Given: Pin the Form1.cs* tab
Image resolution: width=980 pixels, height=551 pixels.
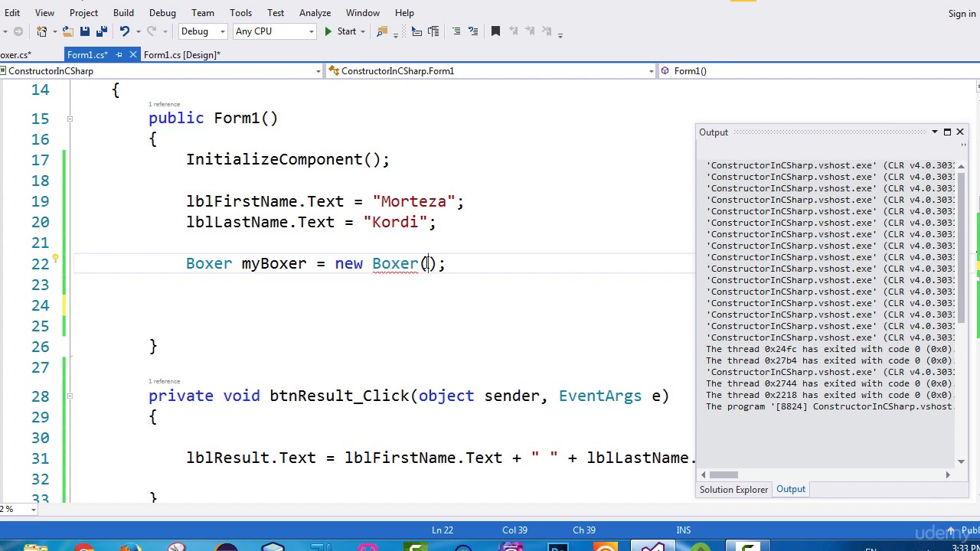Looking at the screenshot, I should [x=119, y=55].
